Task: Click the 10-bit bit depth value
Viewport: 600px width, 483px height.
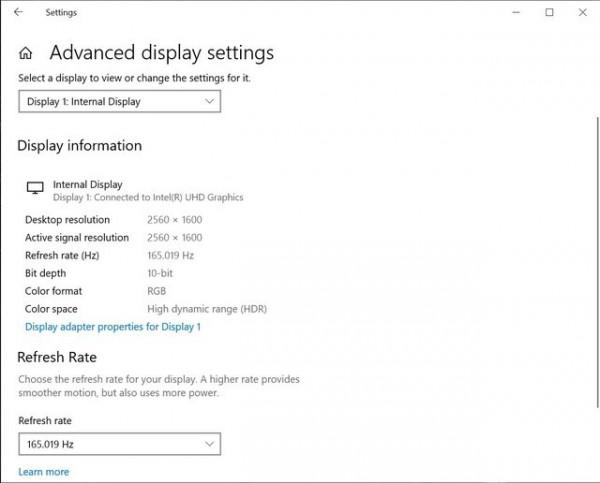Action: 160,273
